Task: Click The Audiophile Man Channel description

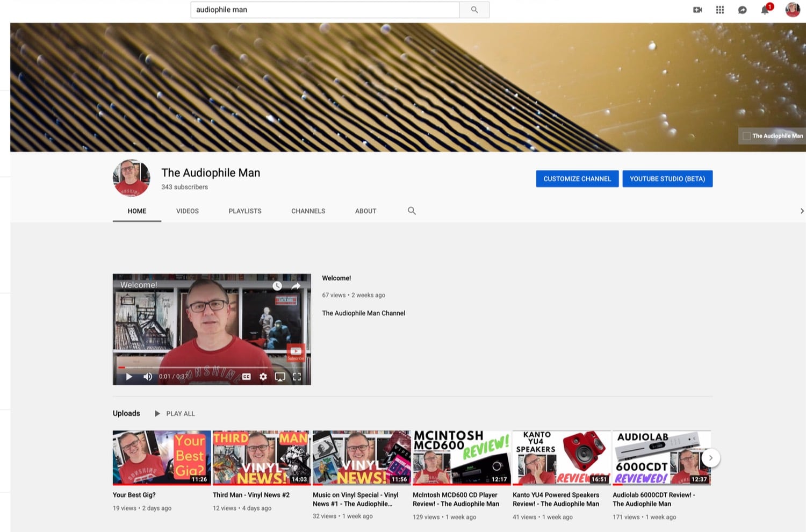Action: pos(364,313)
